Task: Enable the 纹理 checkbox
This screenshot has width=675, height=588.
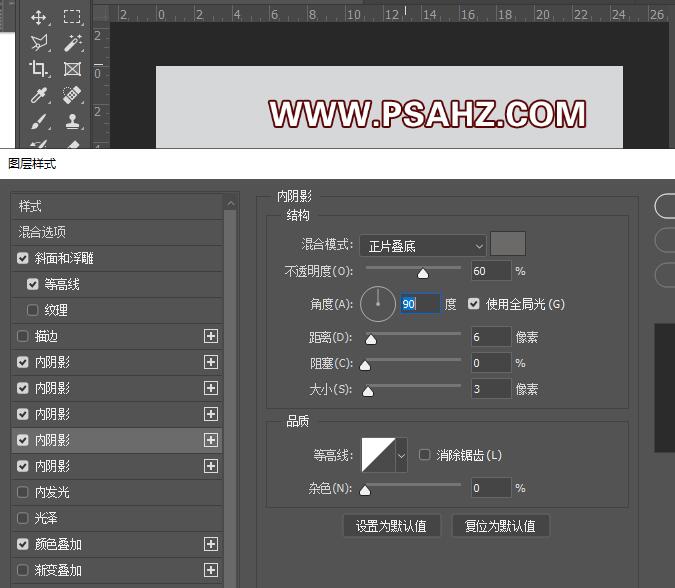Action: point(32,310)
